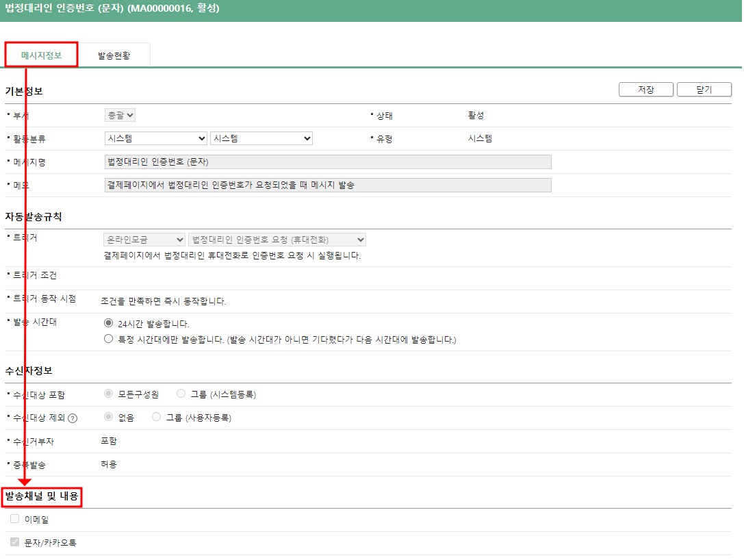Open the 법정대리인 인증번호 요청 trigger dropdown
Image resolution: width=744 pixels, height=560 pixels.
point(277,240)
